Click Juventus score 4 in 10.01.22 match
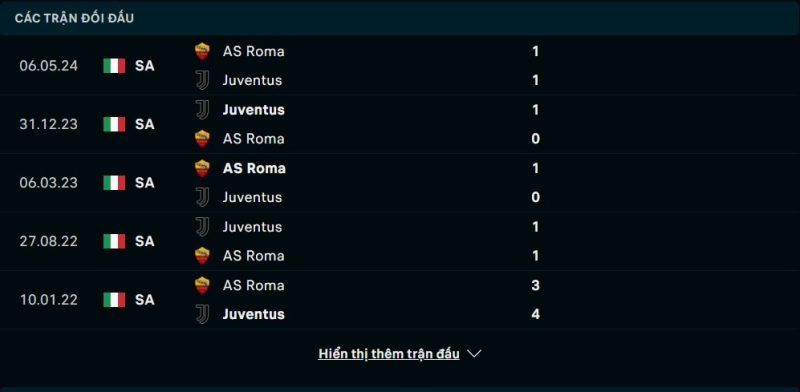 point(535,314)
